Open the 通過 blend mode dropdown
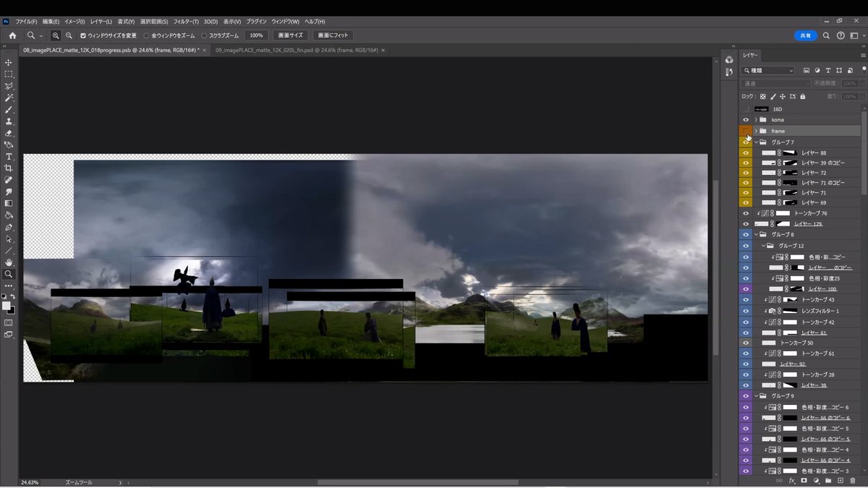868x488 pixels. pos(776,84)
